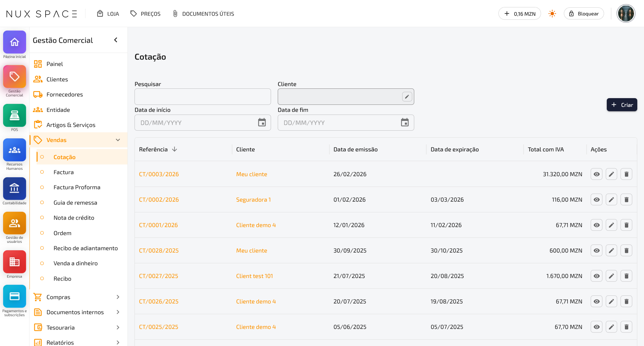The width and height of the screenshot is (644, 346).
Task: Open Painel in the sidebar
Action: 55,64
